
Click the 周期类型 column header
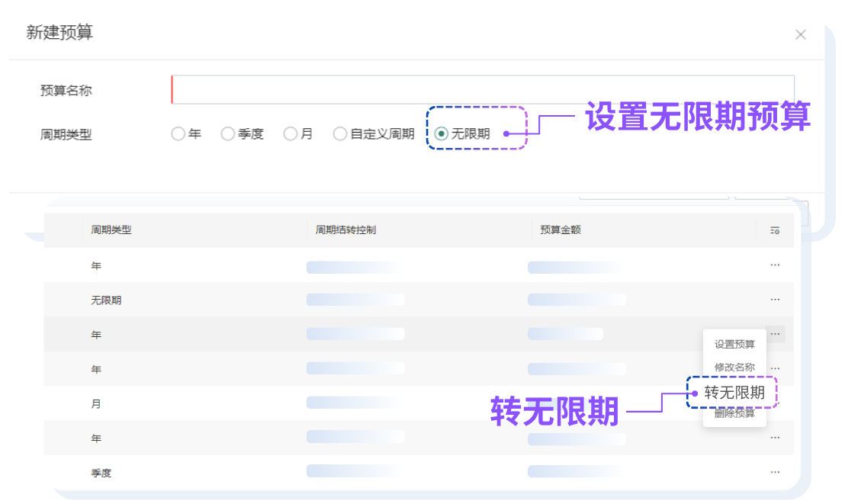click(x=111, y=230)
